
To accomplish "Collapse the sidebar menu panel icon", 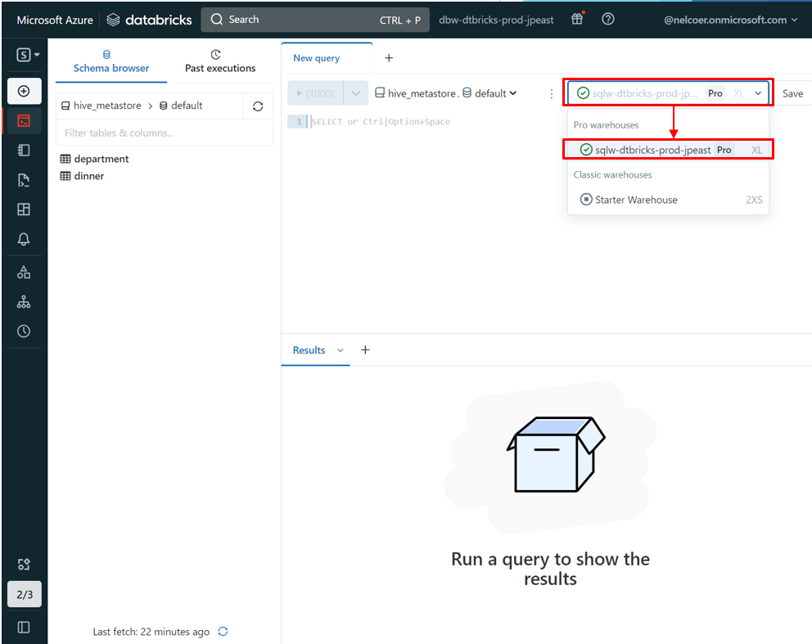I will (24, 628).
